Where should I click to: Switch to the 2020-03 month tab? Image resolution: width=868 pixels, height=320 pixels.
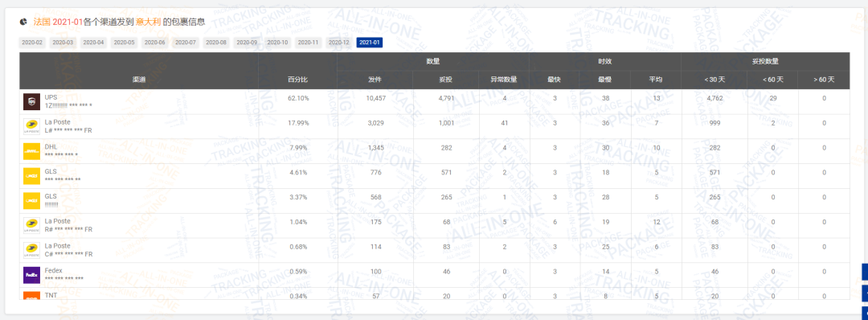click(63, 43)
